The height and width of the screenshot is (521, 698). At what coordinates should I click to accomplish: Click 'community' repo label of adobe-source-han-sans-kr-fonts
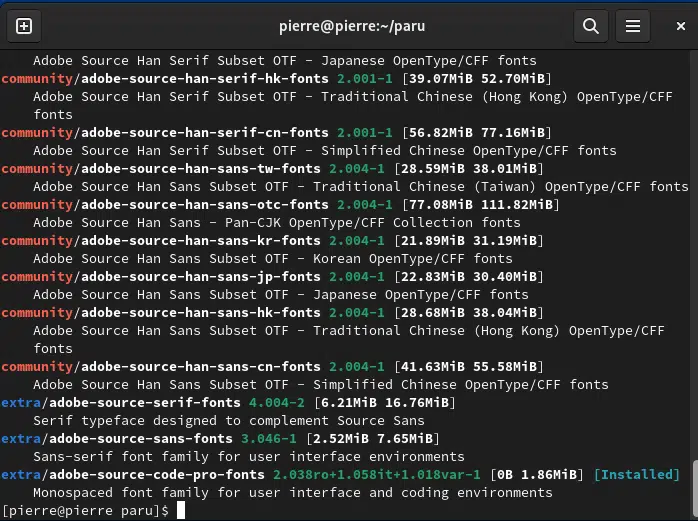tap(37, 241)
